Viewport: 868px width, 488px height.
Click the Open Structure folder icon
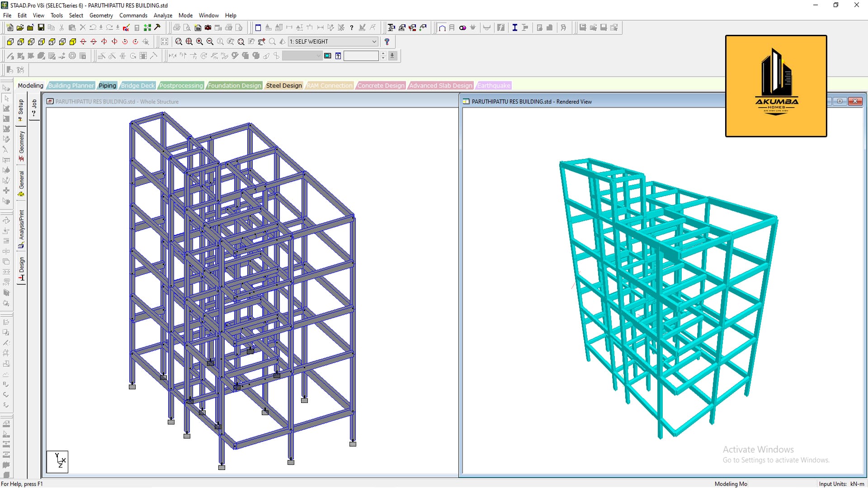(x=20, y=28)
